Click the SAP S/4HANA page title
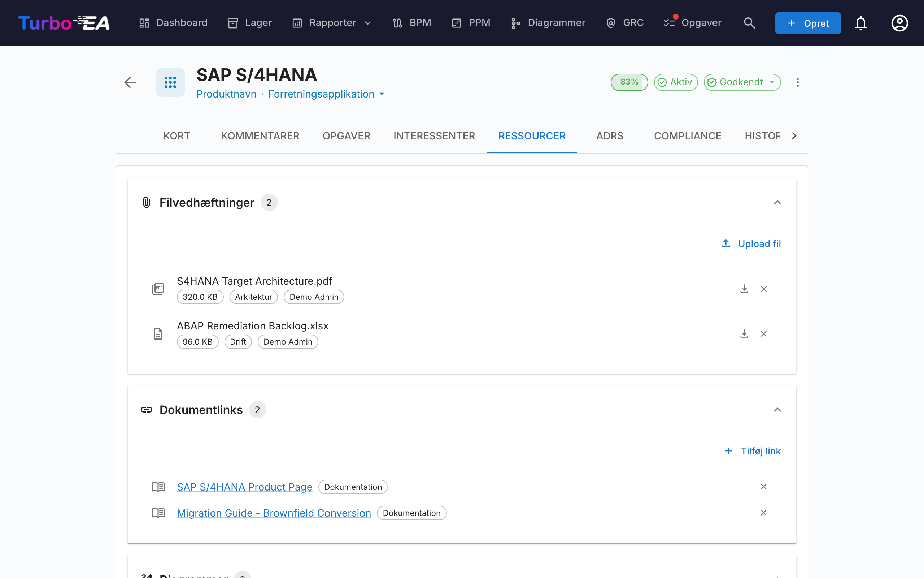The height and width of the screenshot is (578, 924). pos(257,75)
